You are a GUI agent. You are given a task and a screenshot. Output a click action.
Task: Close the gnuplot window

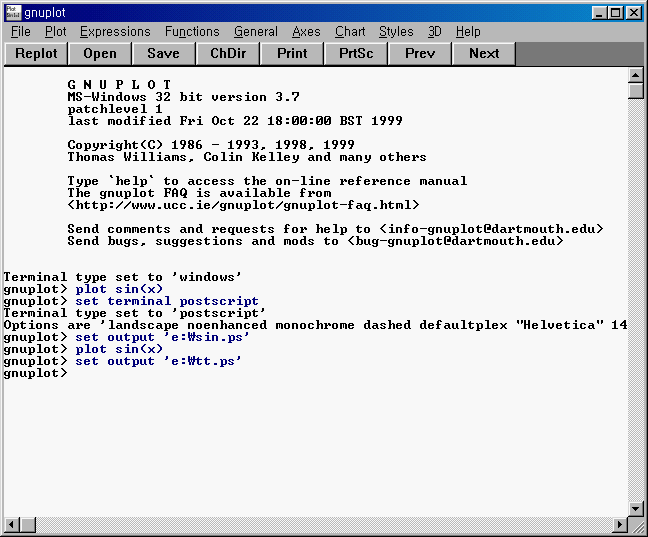[634, 13]
